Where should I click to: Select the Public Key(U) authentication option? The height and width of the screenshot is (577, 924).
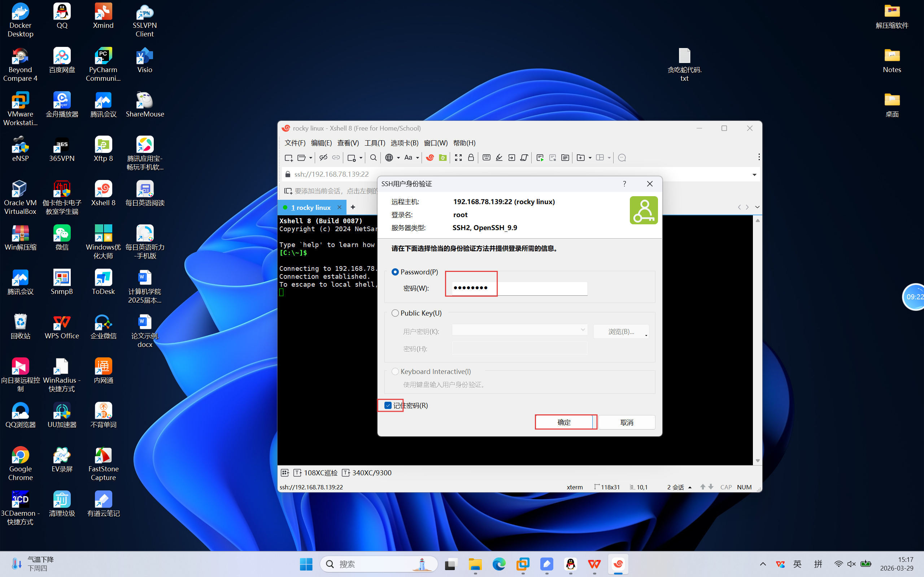tap(395, 313)
